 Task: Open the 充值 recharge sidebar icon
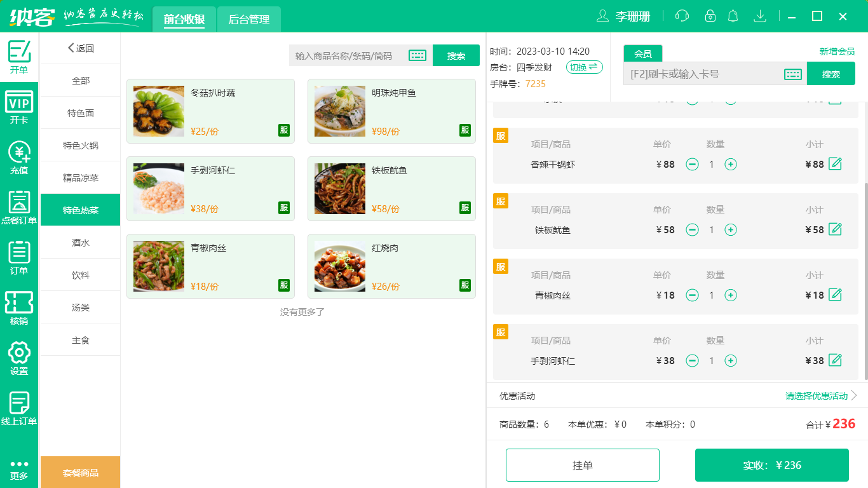coord(19,158)
